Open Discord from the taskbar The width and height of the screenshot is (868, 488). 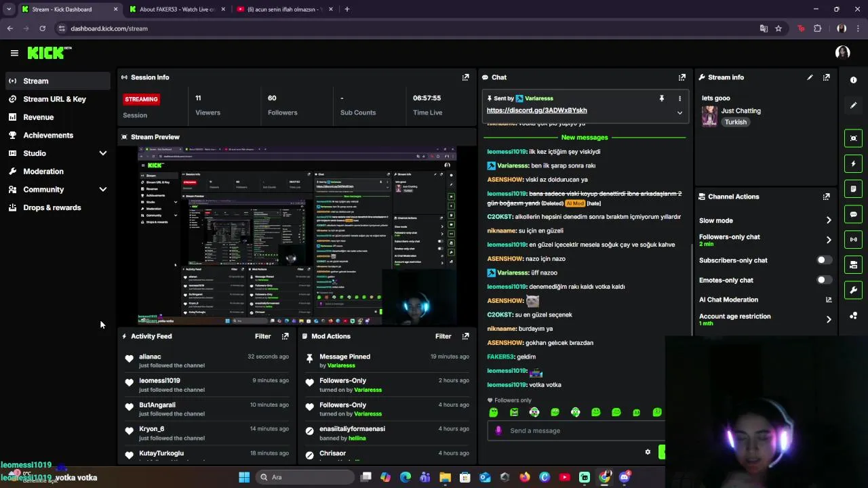pyautogui.click(x=625, y=477)
